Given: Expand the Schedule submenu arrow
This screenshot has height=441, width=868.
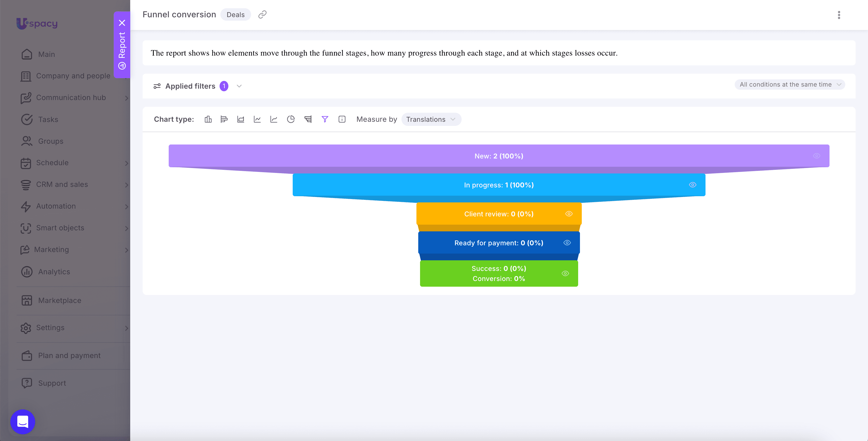Looking at the screenshot, I should coord(126,163).
